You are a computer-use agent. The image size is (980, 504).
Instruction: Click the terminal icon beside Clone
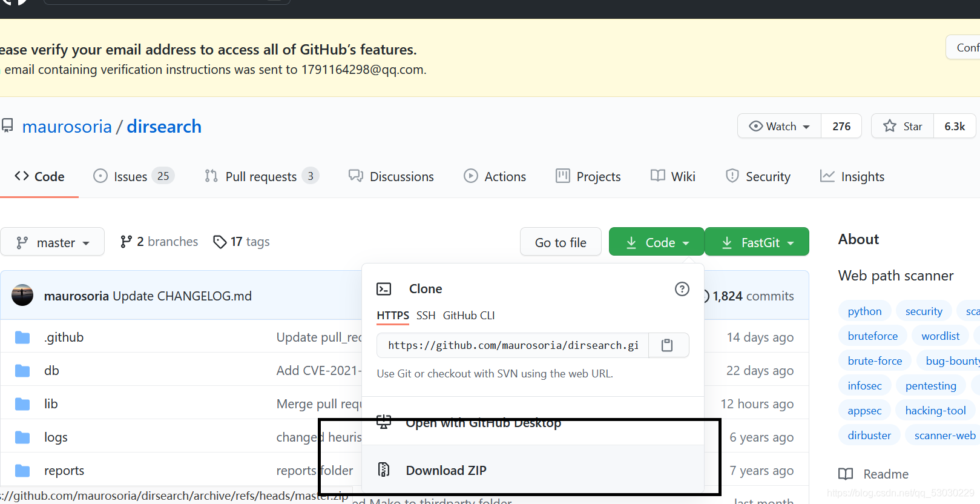[384, 289]
